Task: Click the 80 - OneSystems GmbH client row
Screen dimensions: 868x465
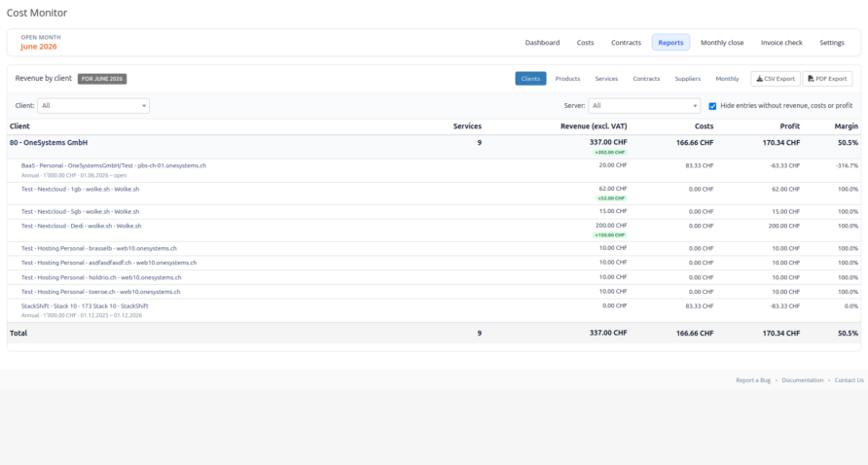Action: click(434, 147)
